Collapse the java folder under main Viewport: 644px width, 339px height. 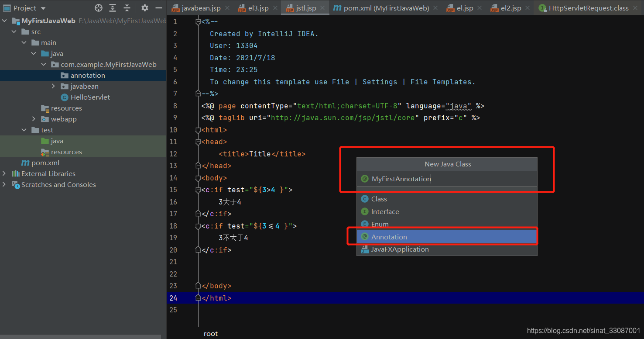(34, 53)
